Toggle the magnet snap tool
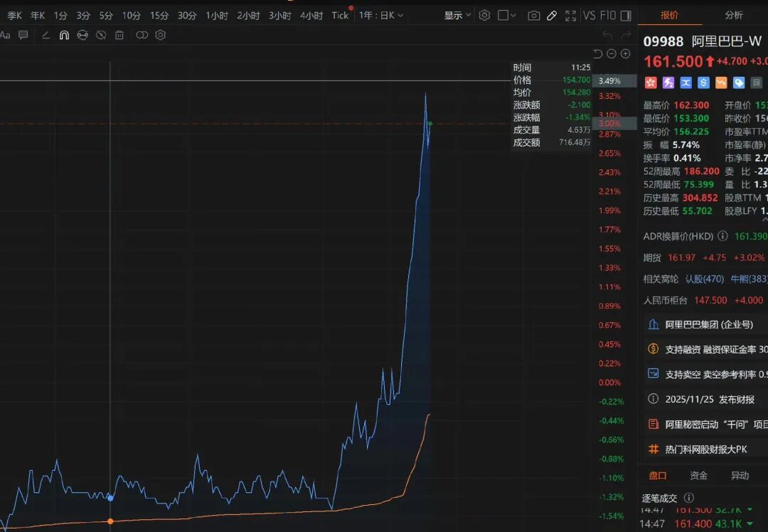Screen dimensions: 768x532 coord(64,35)
